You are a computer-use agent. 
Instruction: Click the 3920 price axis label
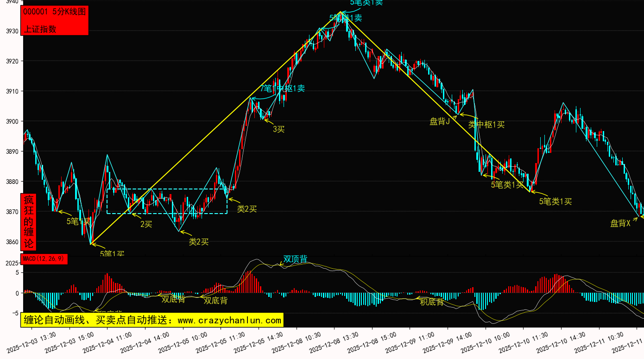(11, 61)
